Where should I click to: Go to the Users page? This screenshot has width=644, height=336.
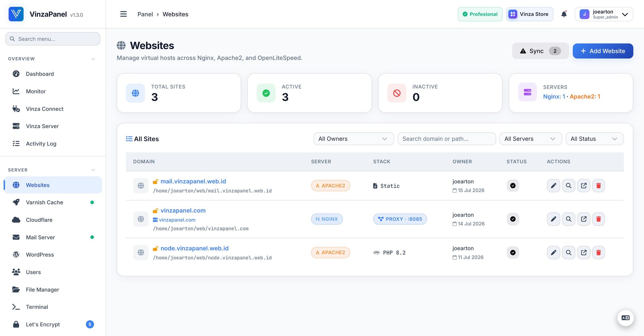53,272
